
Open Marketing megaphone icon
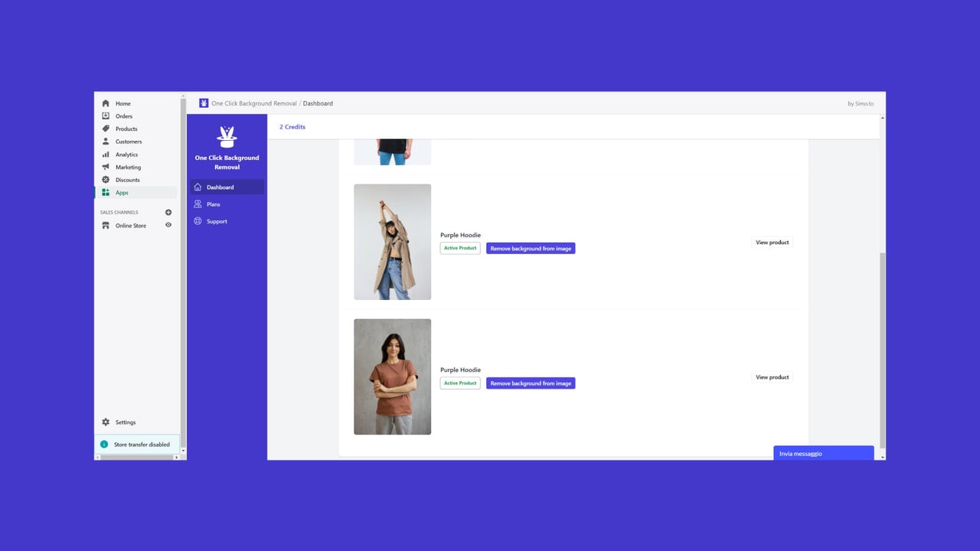tap(106, 167)
